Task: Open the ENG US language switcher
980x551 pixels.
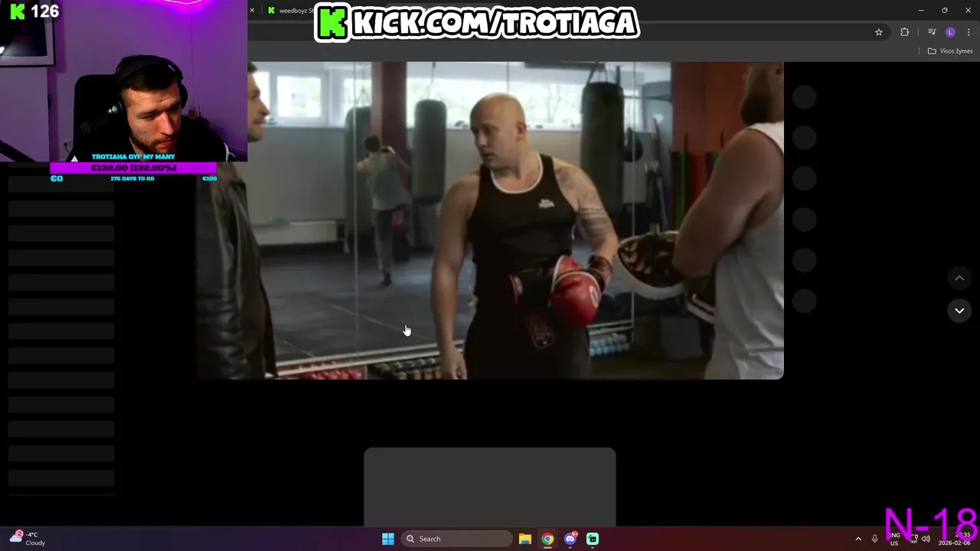Action: [x=894, y=539]
